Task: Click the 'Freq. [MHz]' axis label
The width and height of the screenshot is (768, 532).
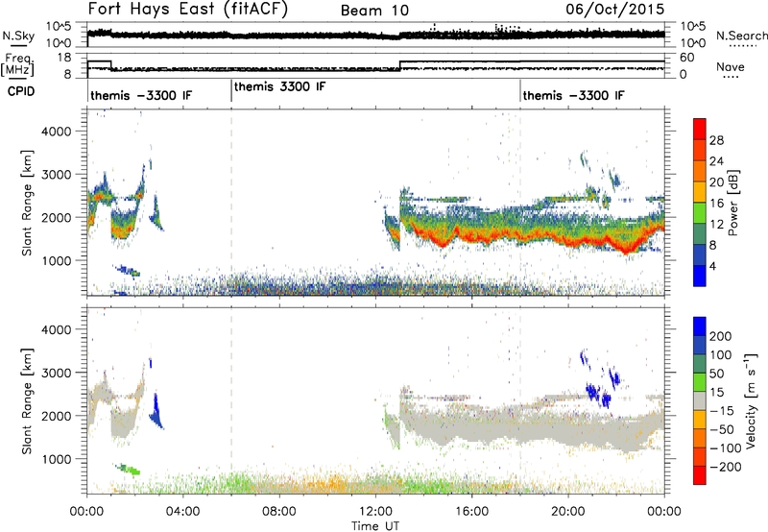Action: 18,65
